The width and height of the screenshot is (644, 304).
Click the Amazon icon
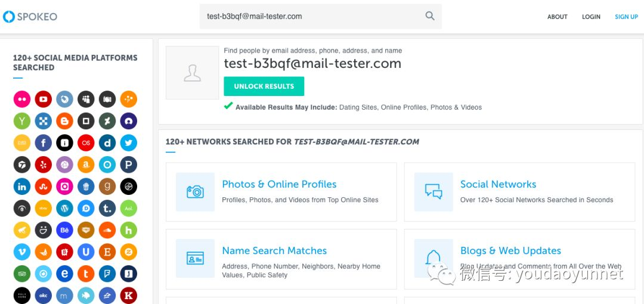pos(86,165)
